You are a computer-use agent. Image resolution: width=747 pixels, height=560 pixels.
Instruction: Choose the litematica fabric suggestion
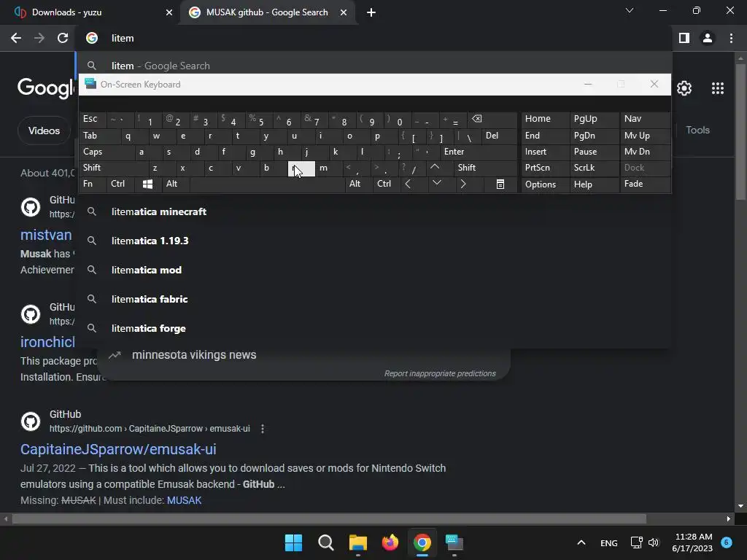(x=375, y=299)
